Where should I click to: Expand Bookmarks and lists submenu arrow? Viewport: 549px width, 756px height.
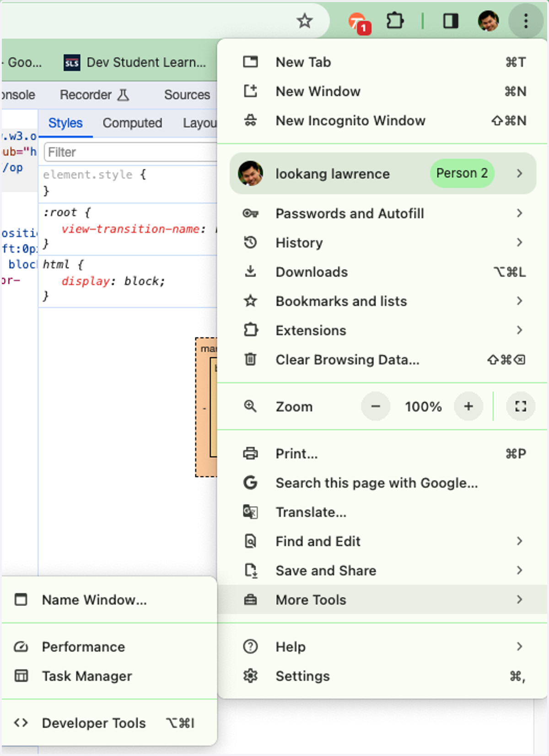(x=519, y=301)
